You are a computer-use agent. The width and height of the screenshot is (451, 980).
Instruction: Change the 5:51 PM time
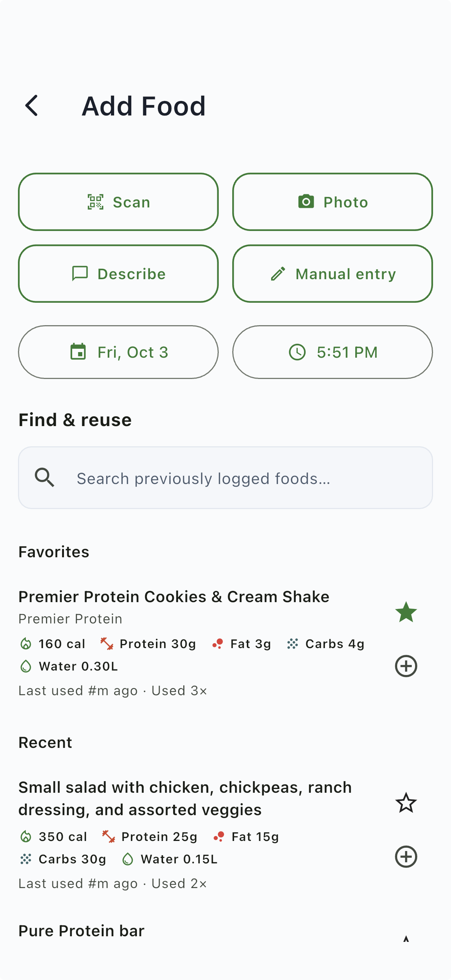[332, 352]
